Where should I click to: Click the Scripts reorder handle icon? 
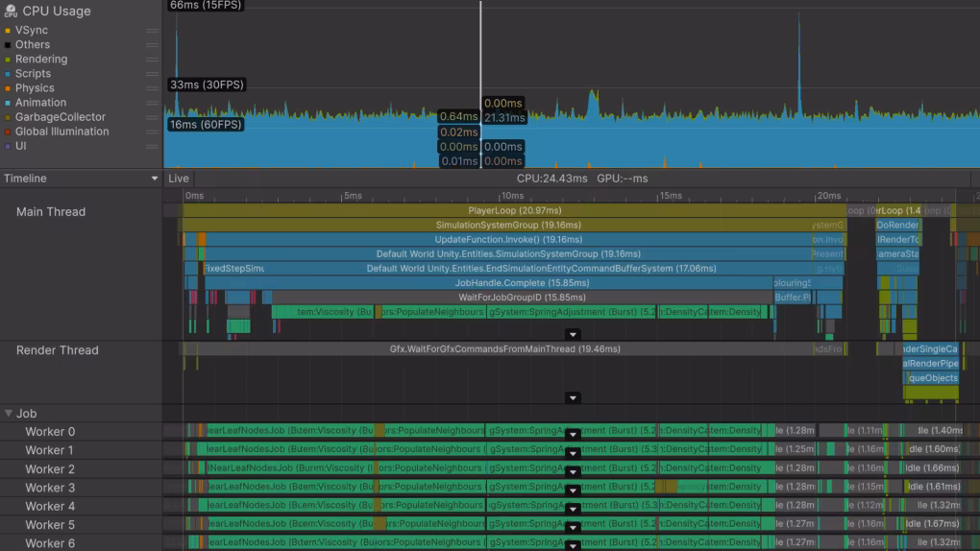click(152, 74)
